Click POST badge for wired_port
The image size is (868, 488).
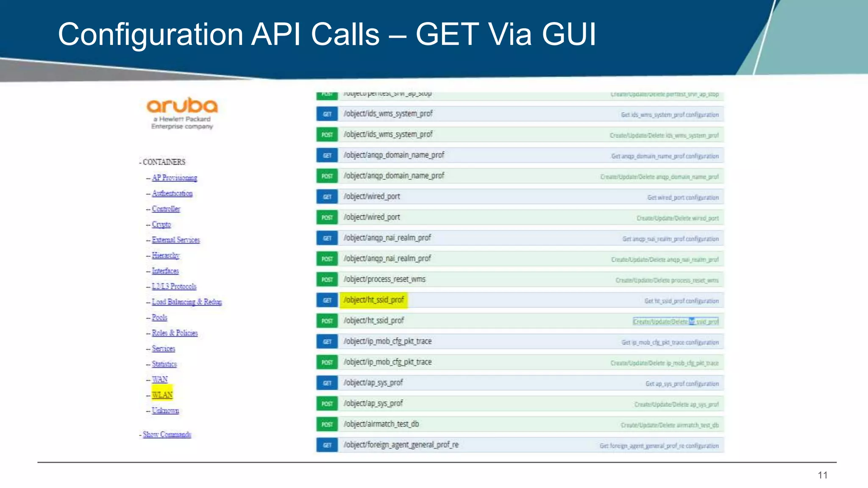click(x=327, y=217)
